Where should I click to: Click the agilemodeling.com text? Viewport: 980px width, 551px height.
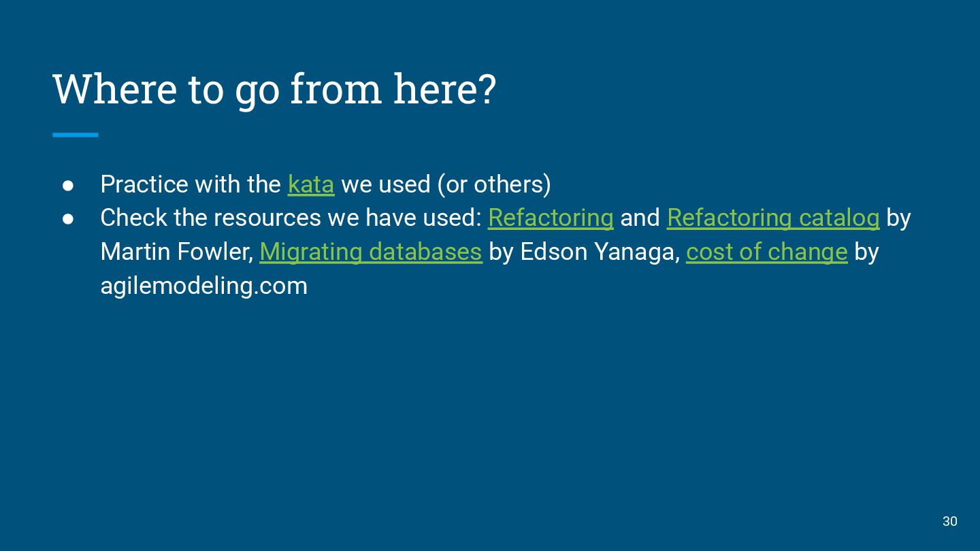coord(204,286)
